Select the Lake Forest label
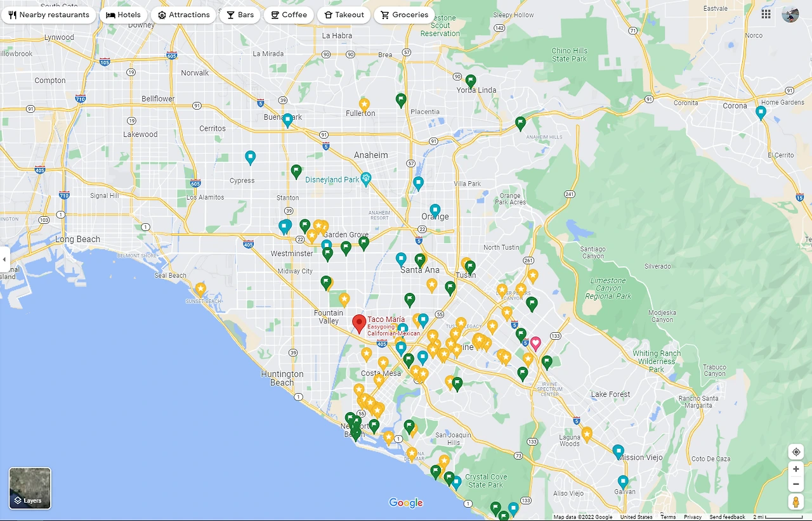This screenshot has width=812, height=521. (x=610, y=394)
